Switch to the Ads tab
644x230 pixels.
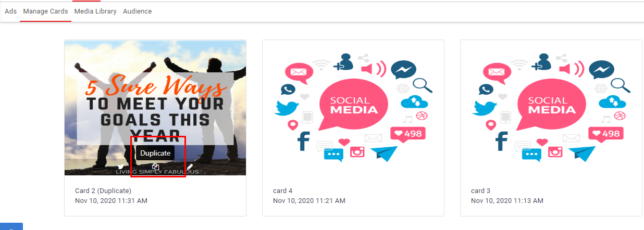click(x=10, y=11)
